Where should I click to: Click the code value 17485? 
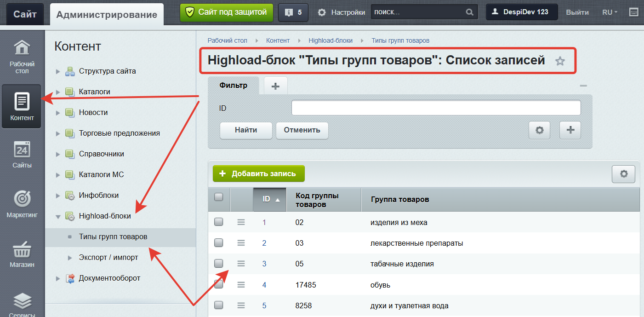coord(306,285)
